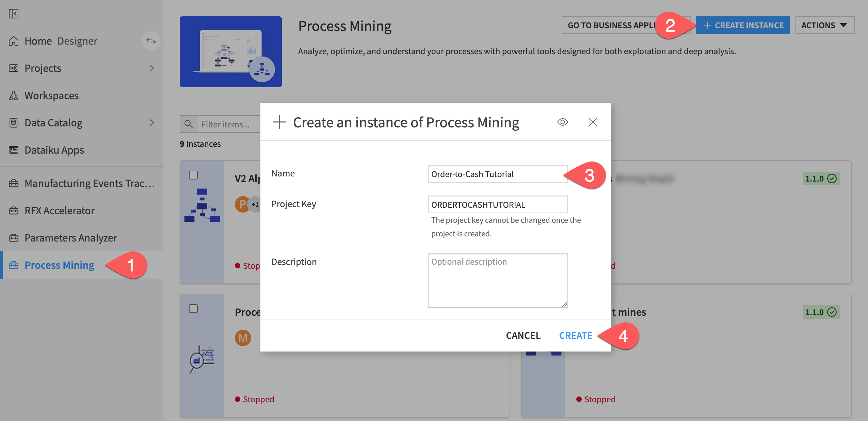Click the Data Catalog icon
This screenshot has height=421, width=868.
point(14,123)
